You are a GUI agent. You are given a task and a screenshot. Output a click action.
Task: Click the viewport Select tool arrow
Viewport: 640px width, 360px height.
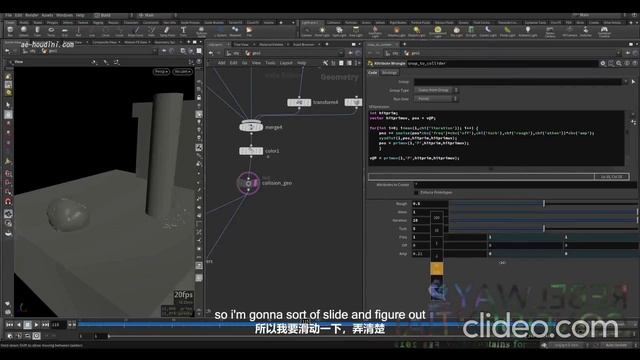(8, 105)
